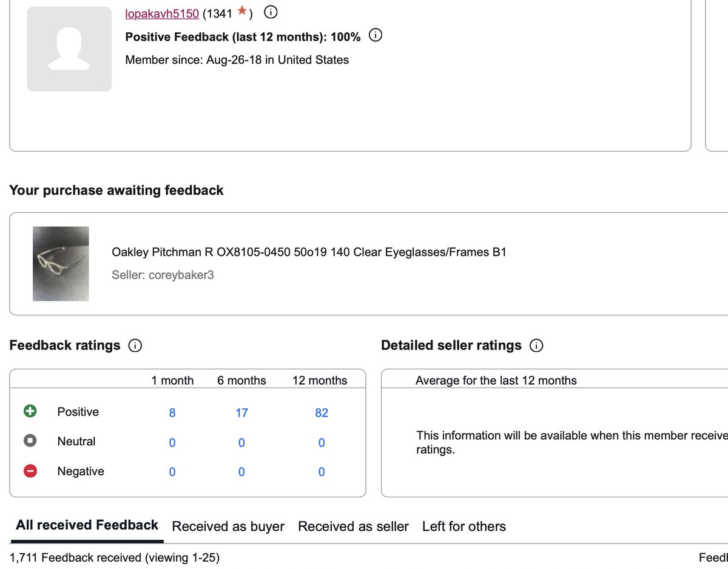This screenshot has height=569, width=728.
Task: Click the Oakley Pitchman eyeglasses item title
Action: [x=310, y=252]
